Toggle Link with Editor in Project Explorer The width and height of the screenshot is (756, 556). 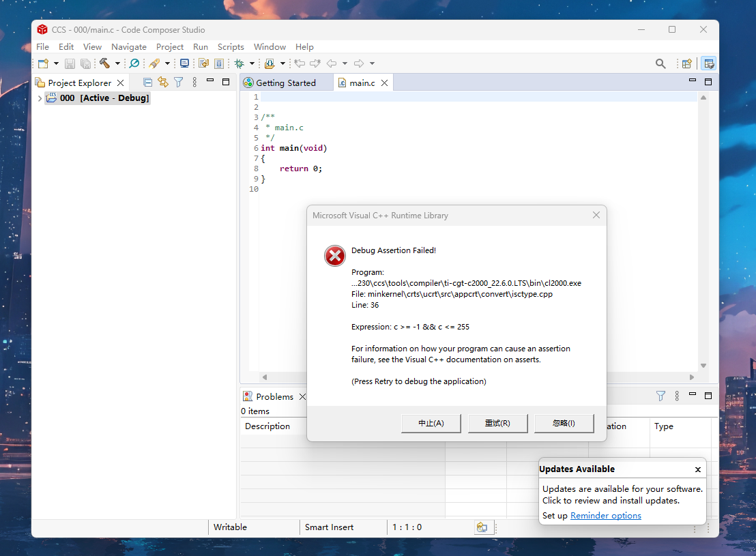pos(163,83)
